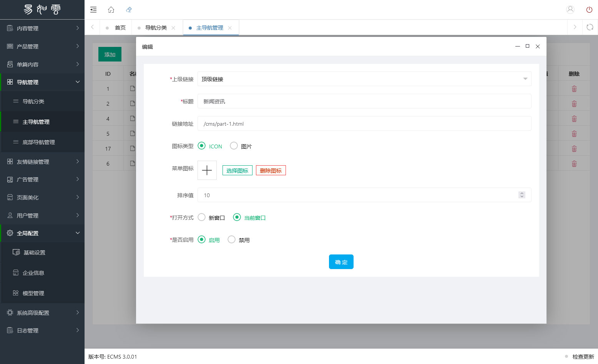The height and width of the screenshot is (364, 598).
Task: Select the 图片 icon type radio
Action: [x=234, y=146]
